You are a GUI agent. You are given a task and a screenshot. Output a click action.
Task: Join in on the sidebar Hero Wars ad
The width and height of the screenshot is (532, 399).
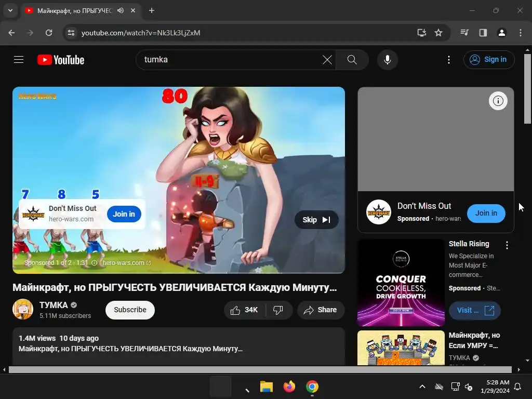coord(486,213)
